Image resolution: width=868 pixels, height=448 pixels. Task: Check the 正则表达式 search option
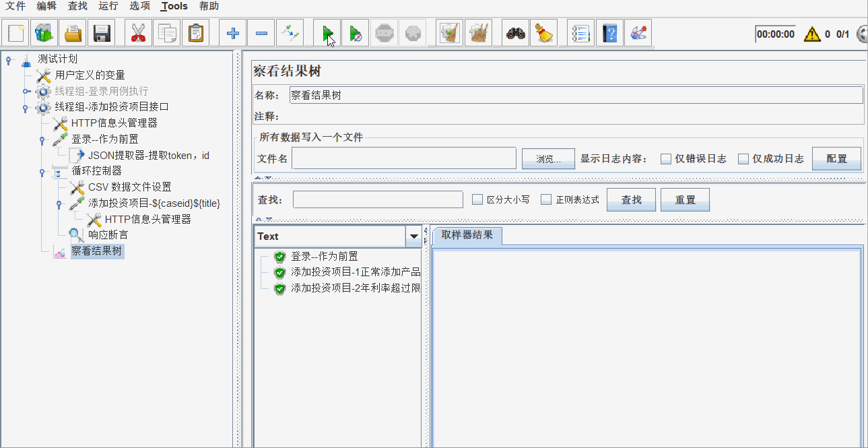point(547,199)
